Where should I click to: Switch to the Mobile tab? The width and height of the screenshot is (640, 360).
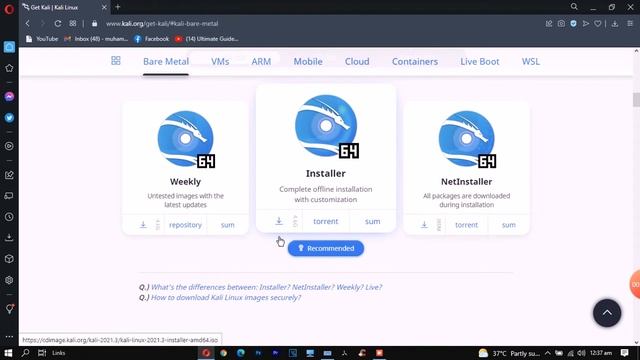pos(308,62)
